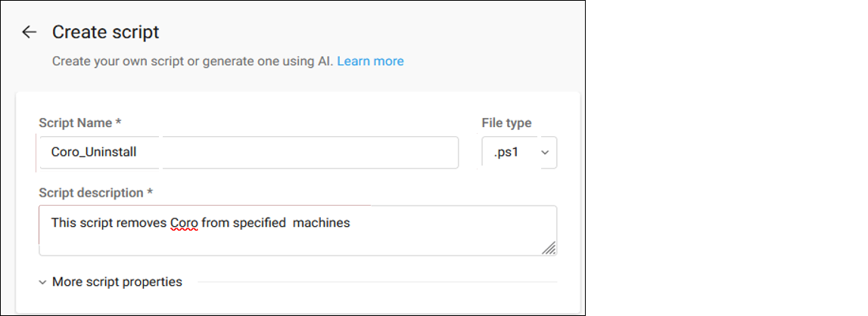868x316 pixels.
Task: Click the File type label
Action: pos(506,122)
